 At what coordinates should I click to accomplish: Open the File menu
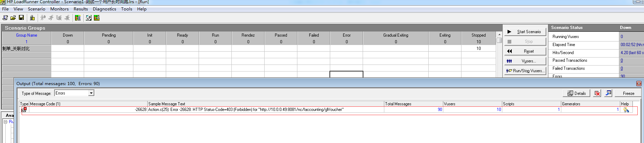[5, 9]
